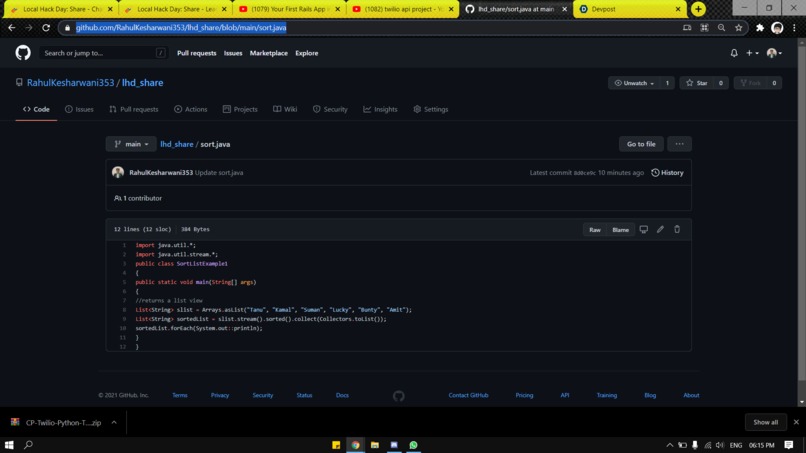Screen dimensions: 806x453
Task: Switch to twilio api project YouTube tab
Action: [402, 9]
